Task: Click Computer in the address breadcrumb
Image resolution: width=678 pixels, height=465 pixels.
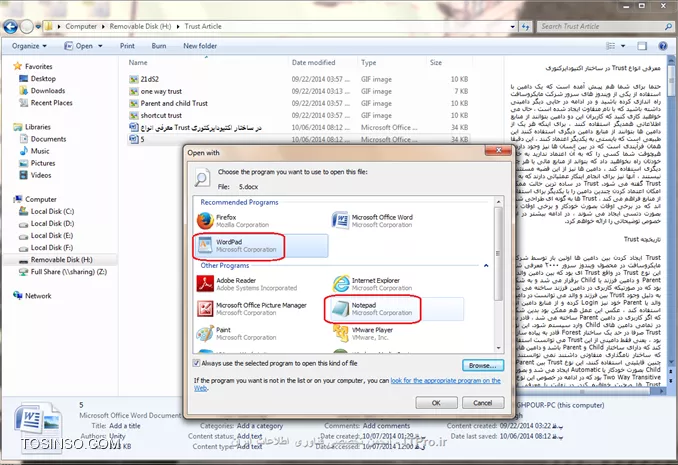Action: [81, 27]
